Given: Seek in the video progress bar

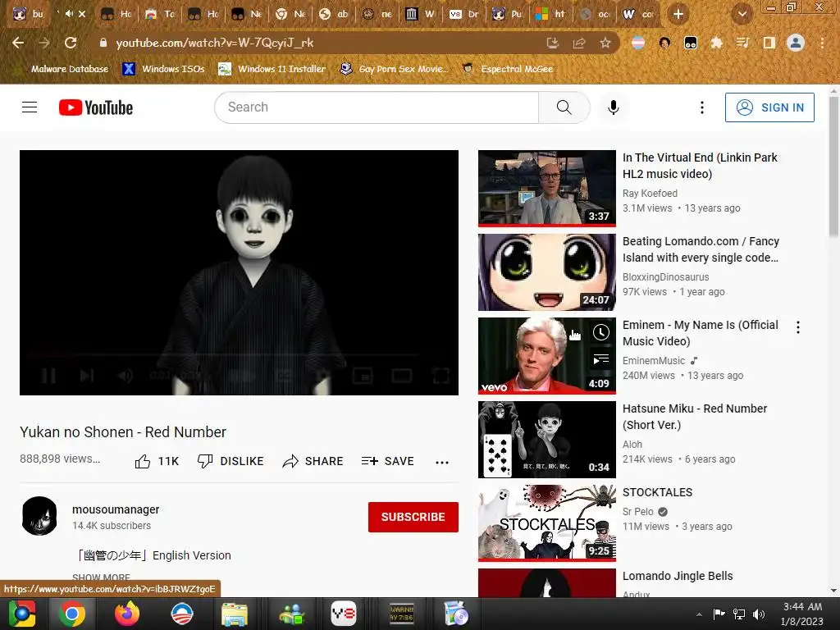Looking at the screenshot, I should (239, 354).
